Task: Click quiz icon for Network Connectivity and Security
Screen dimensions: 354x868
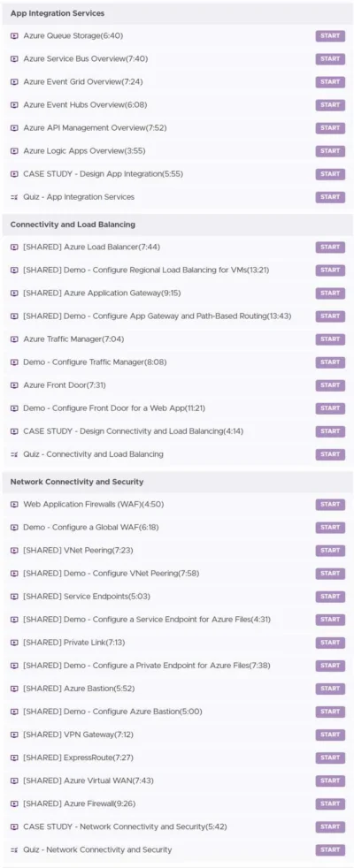Action: point(14,849)
